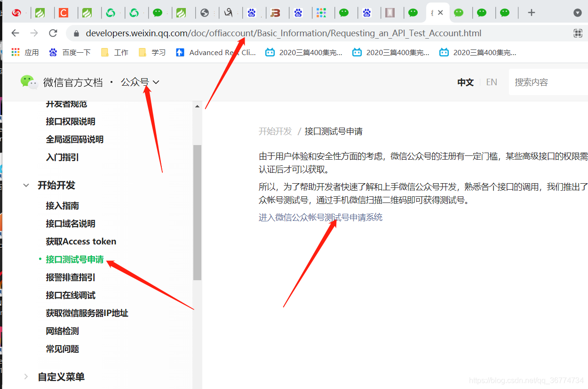Select 接口测试号申请 in sidebar
The image size is (588, 389).
[75, 259]
